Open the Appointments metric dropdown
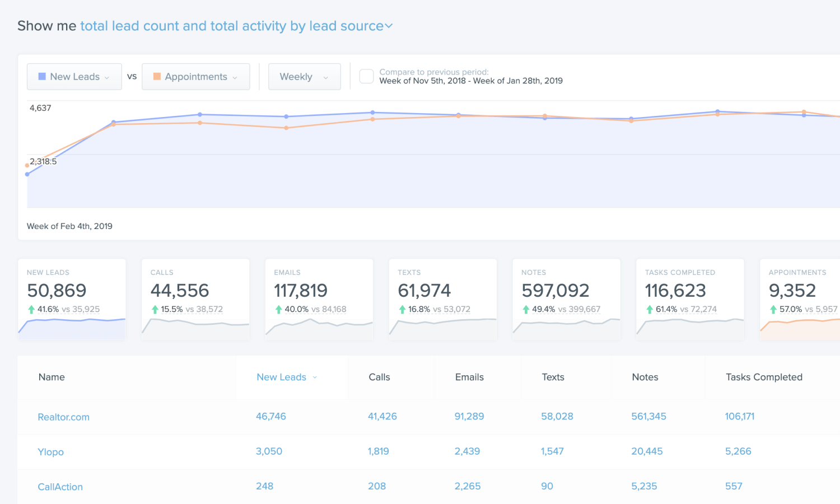The height and width of the screenshot is (504, 840). click(x=196, y=77)
